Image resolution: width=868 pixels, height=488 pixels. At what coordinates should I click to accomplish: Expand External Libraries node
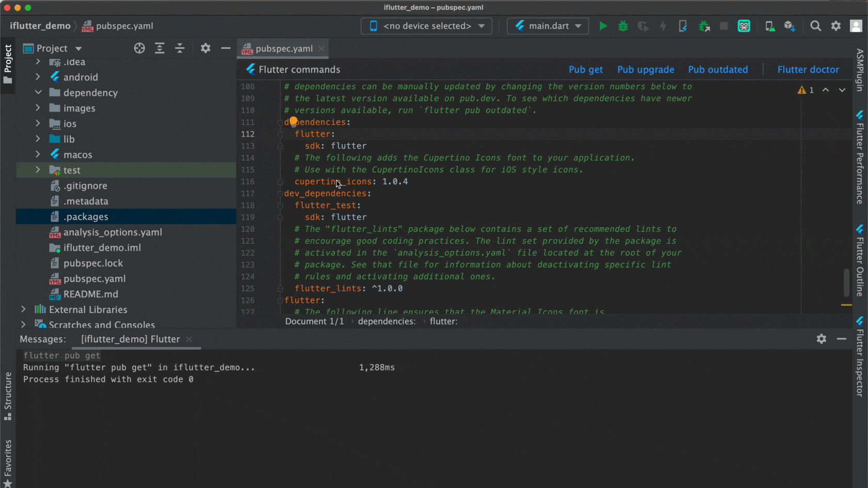[23, 309]
